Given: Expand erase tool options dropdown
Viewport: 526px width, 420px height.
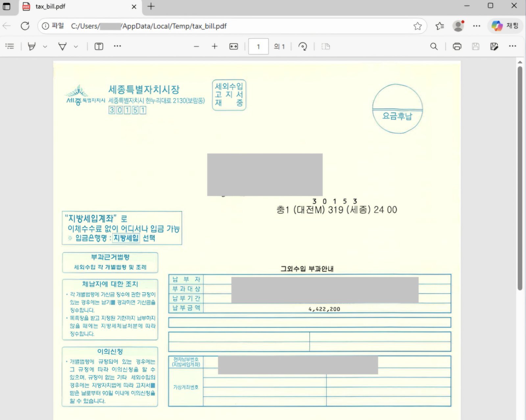Looking at the screenshot, I should tap(76, 47).
